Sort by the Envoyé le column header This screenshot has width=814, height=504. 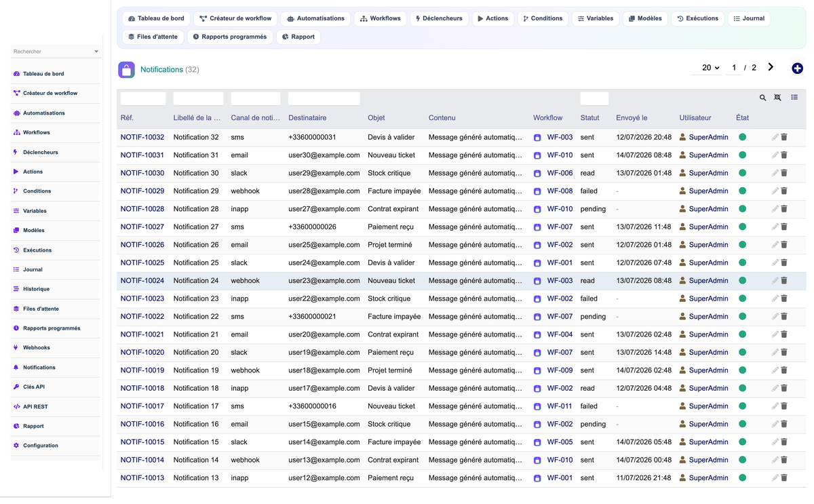[632, 118]
